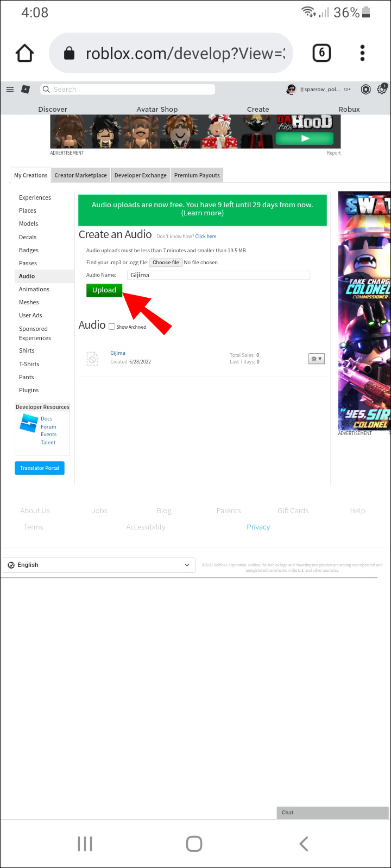Open T-Shirts in the sidebar
Screen dimensions: 391x868
coord(29,364)
